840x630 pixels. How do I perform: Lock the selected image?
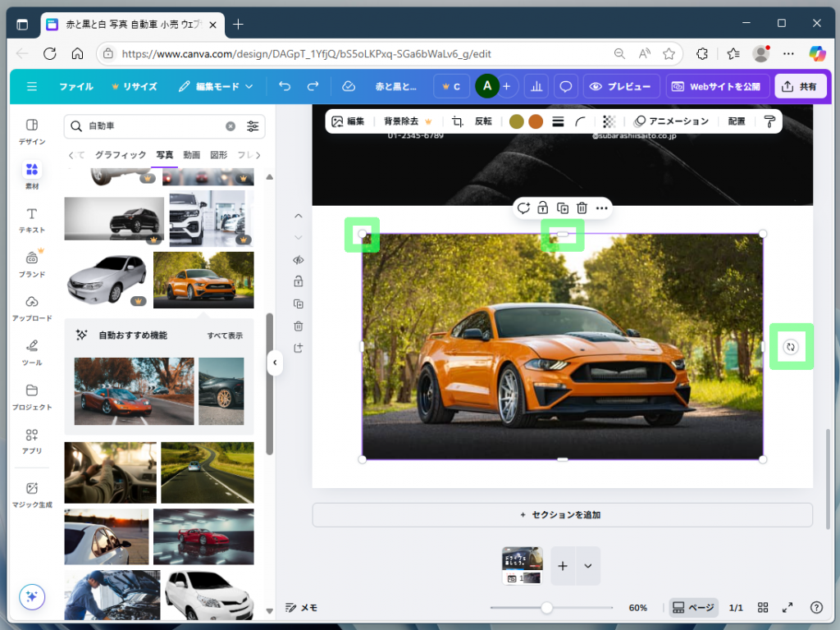click(x=542, y=208)
